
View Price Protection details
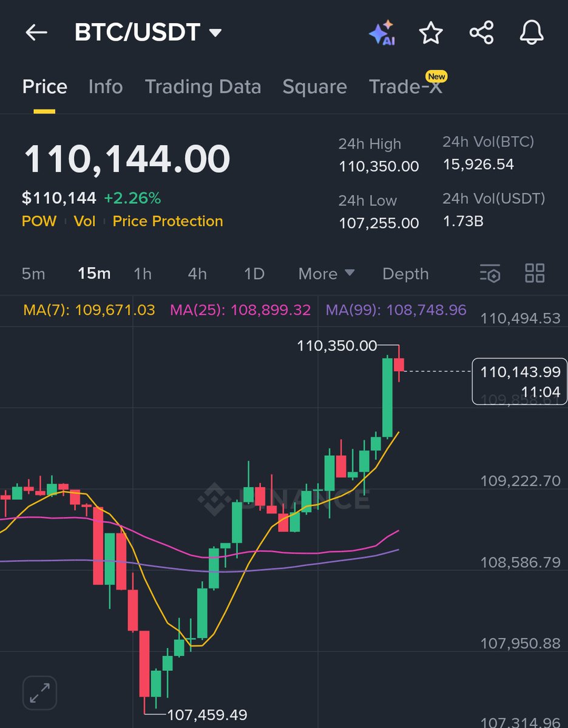(x=167, y=221)
